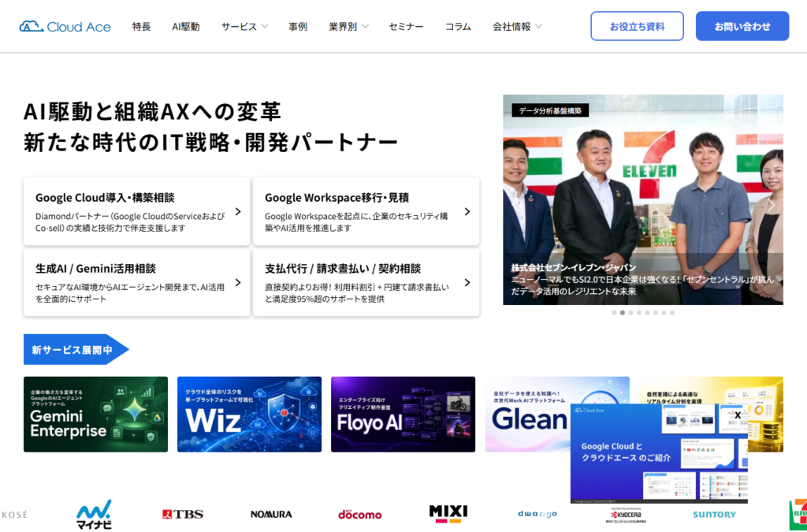
Task: Select the first carousel dot
Action: tap(614, 313)
